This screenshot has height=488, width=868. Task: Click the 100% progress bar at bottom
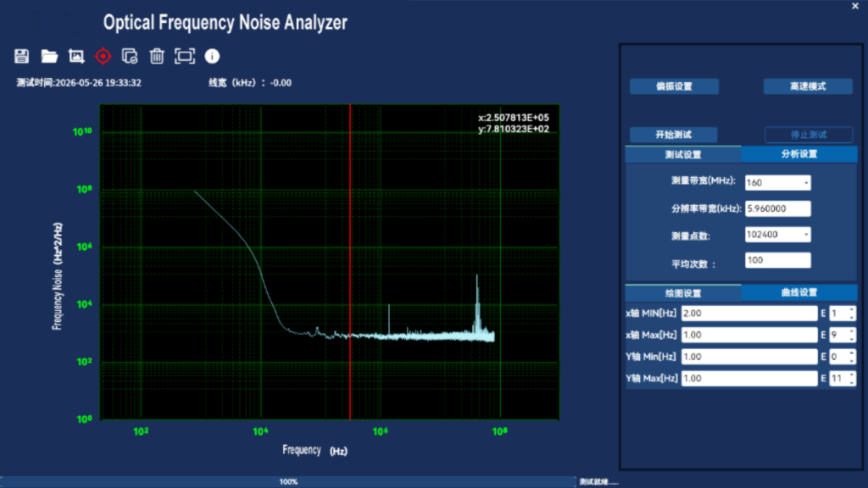point(288,482)
